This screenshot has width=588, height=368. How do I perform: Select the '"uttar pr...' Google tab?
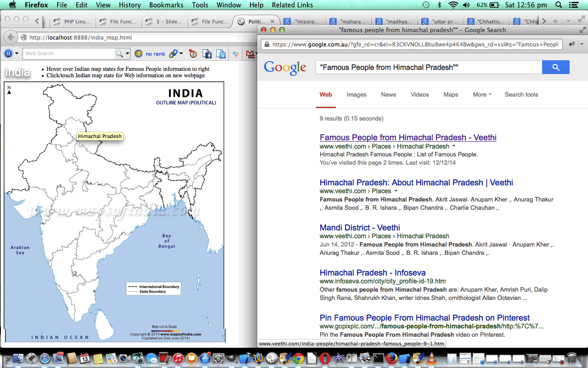(440, 22)
